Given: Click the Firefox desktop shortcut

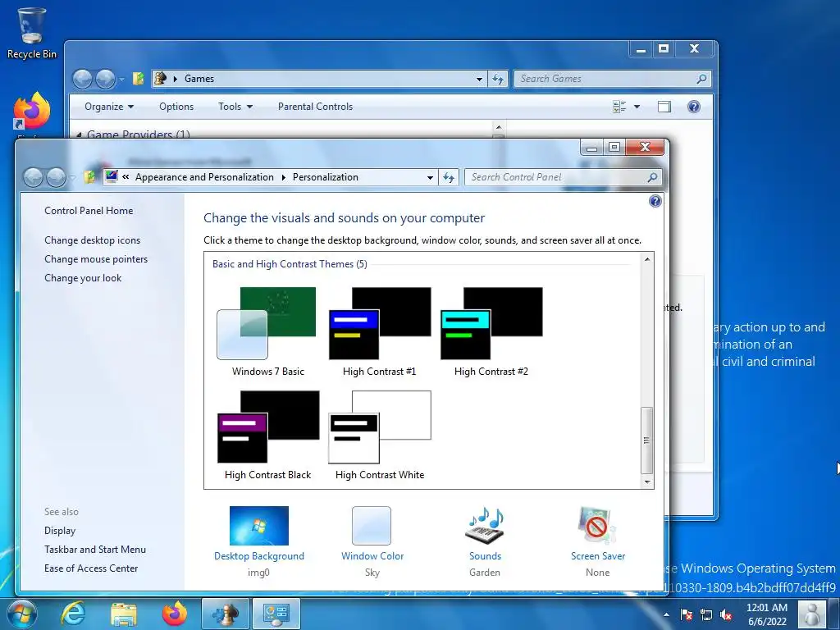Looking at the screenshot, I should (x=32, y=111).
